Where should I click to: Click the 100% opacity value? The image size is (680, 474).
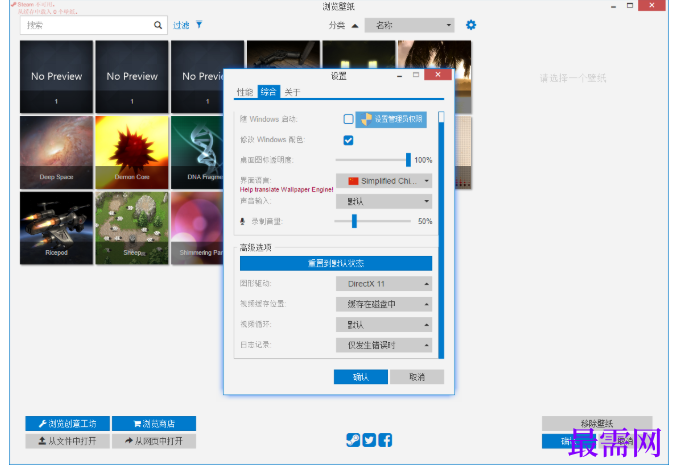[423, 160]
